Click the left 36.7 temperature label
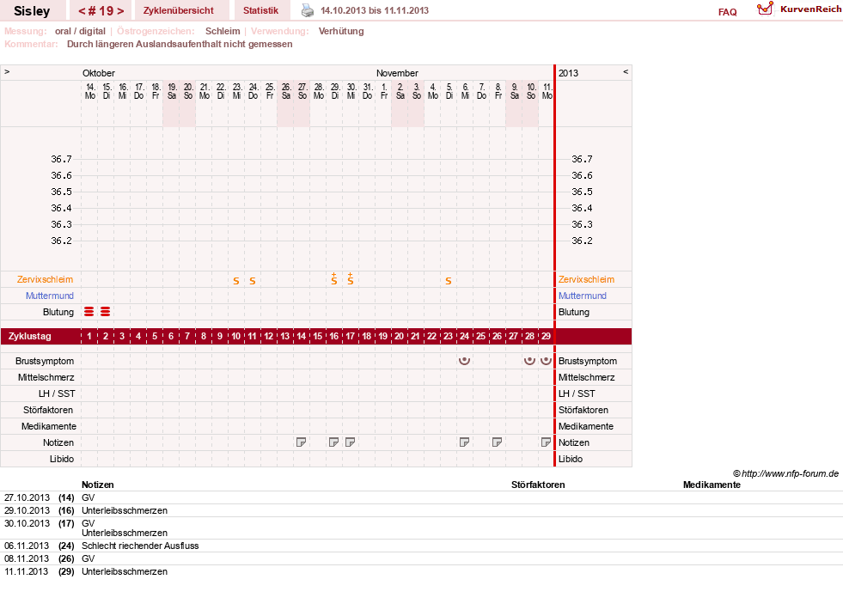 tap(61, 159)
